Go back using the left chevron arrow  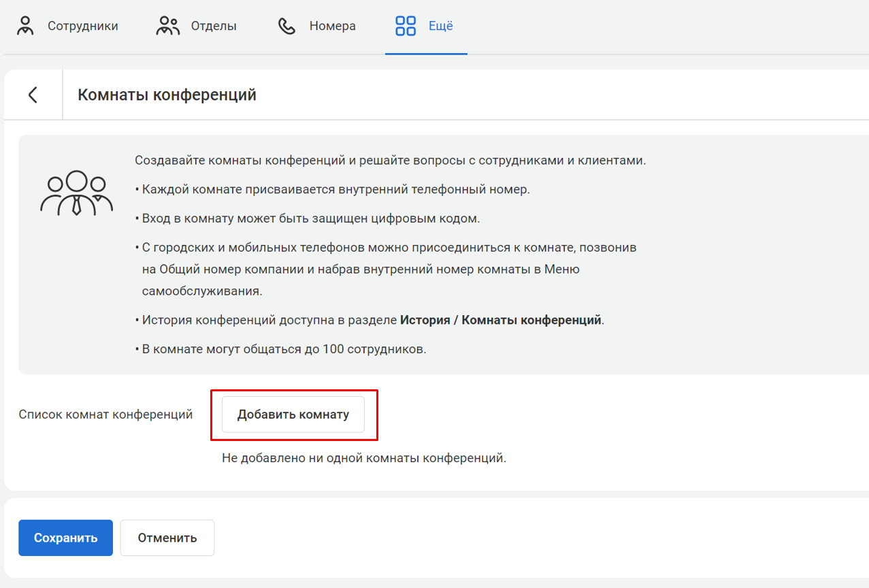point(33,95)
